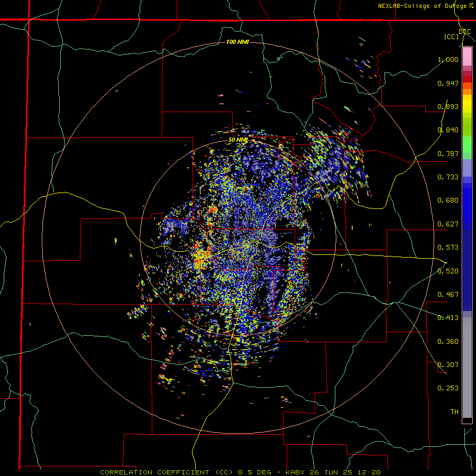
Task: Click the CORRELATION COEFFICIENT caption words
Action: tap(154, 472)
